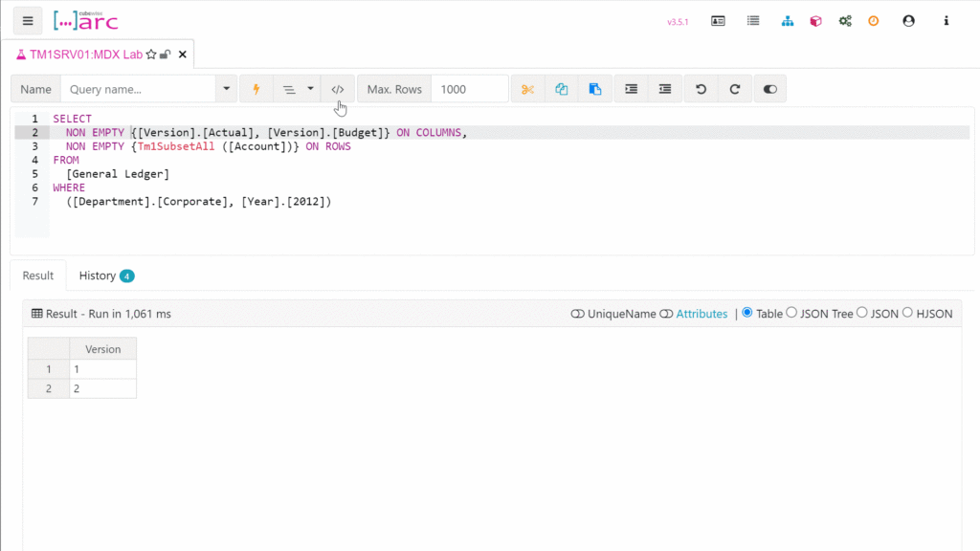980x551 pixels.
Task: Run the MDX query with lightning icon
Action: point(256,89)
